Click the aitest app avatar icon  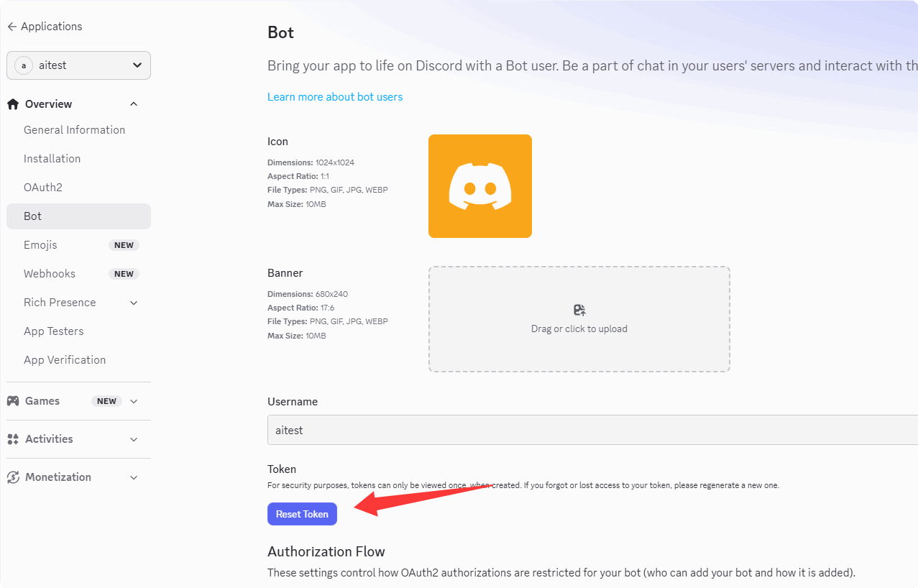click(x=24, y=65)
